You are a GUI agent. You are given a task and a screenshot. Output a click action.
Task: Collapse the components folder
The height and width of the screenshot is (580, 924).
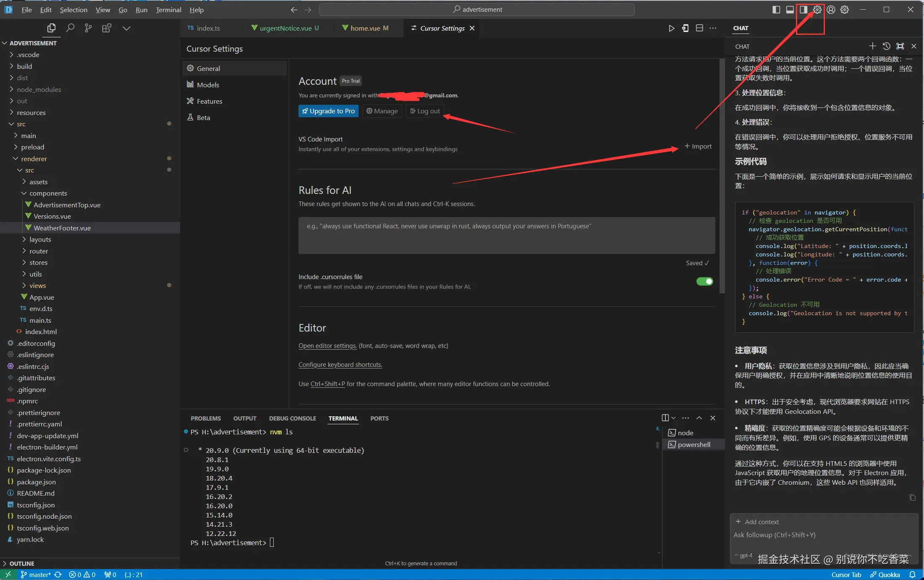(x=48, y=193)
